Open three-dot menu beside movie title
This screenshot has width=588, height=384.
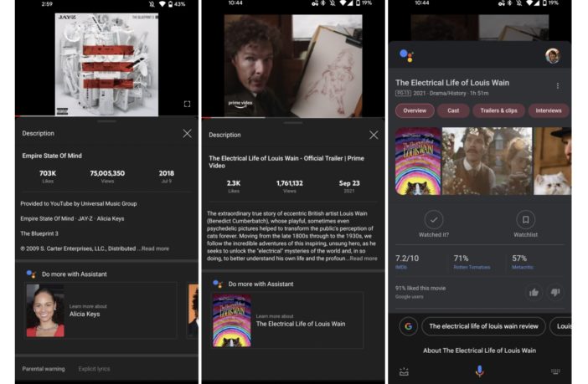[558, 85]
